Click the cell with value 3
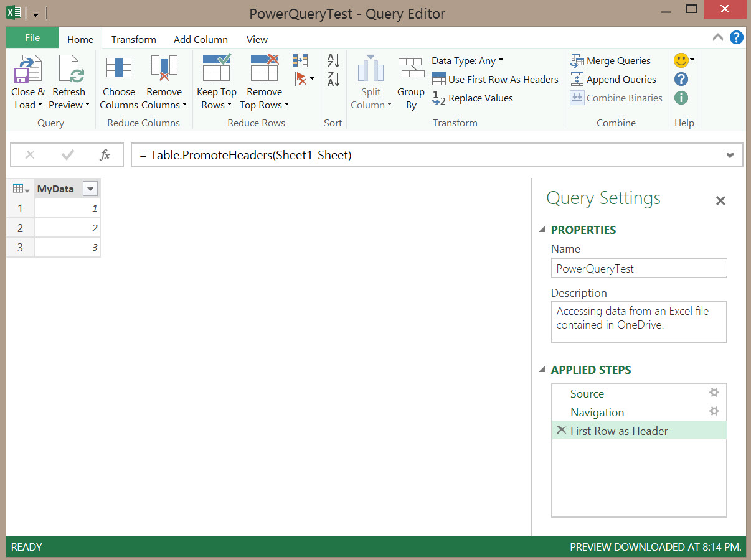The height and width of the screenshot is (560, 751). pos(67,247)
